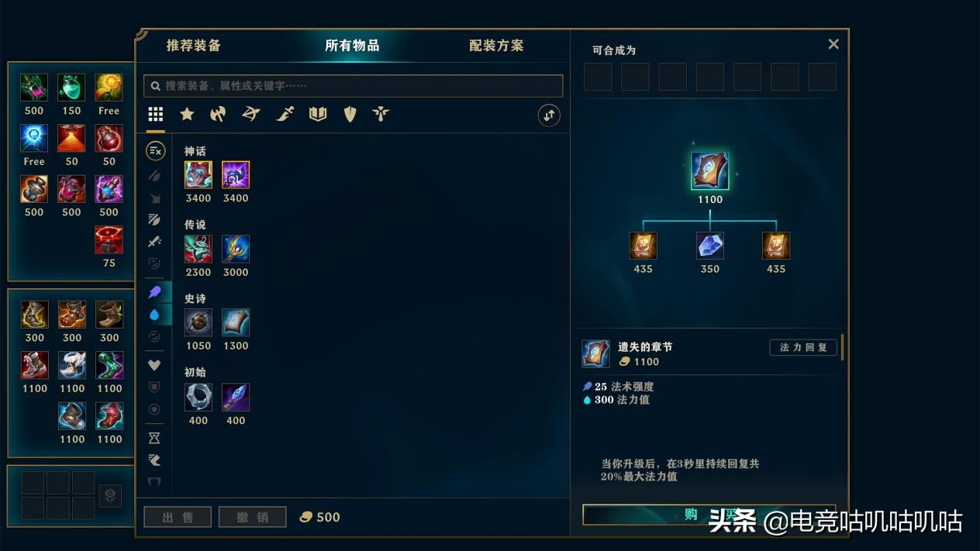
Task: Toggle the item sort order arrows
Action: click(549, 115)
